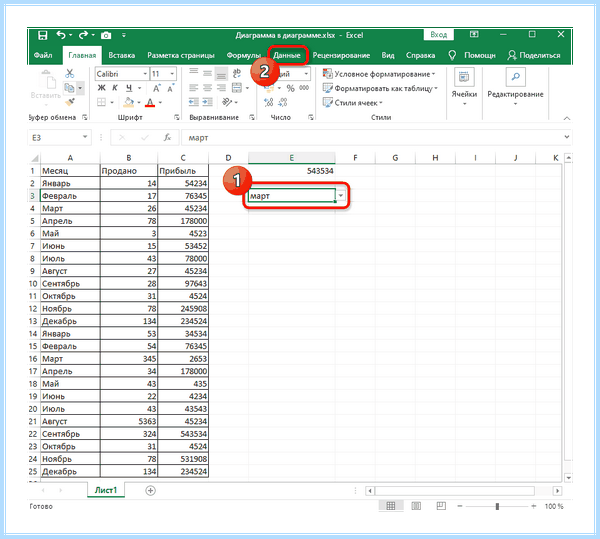Increase decimal places in Число group

click(269, 102)
